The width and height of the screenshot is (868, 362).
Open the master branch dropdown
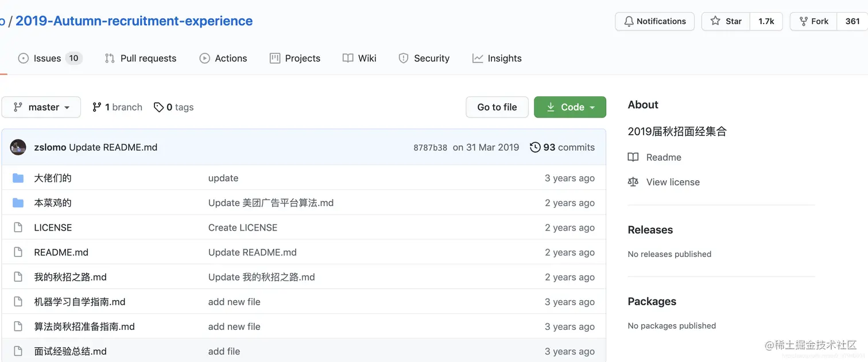click(41, 107)
